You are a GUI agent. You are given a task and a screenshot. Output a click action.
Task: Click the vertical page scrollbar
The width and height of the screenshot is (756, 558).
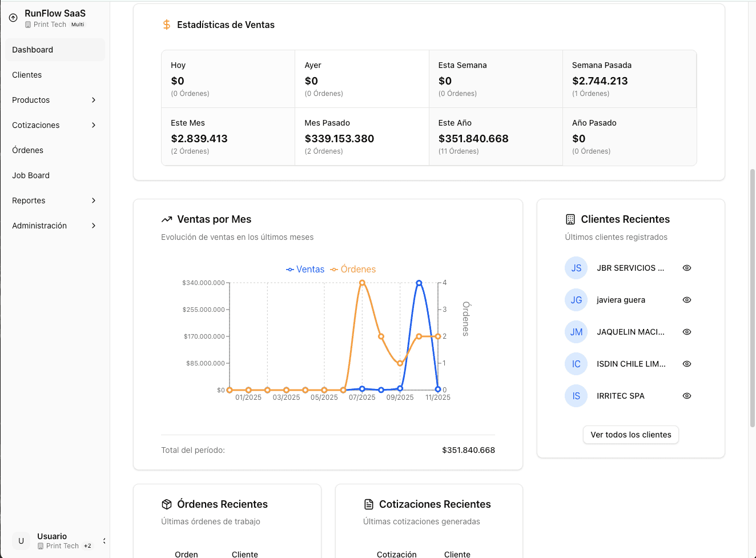coord(752,297)
